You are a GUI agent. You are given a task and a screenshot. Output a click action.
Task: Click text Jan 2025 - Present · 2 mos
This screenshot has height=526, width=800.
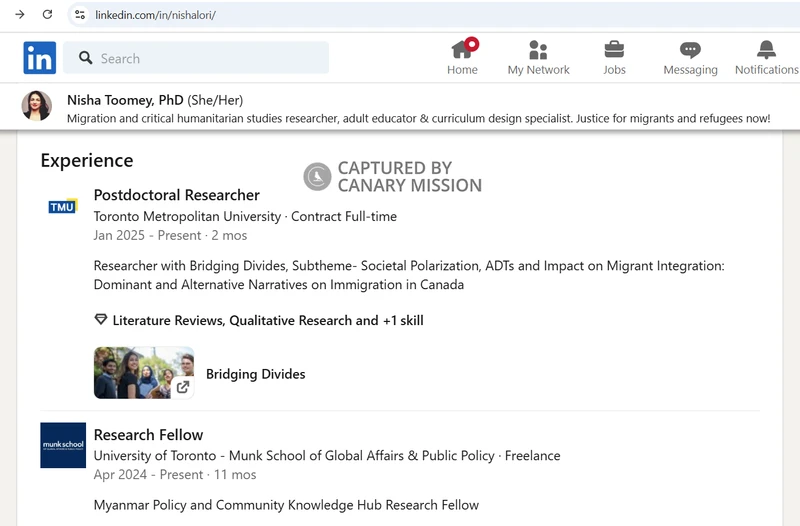click(x=170, y=235)
